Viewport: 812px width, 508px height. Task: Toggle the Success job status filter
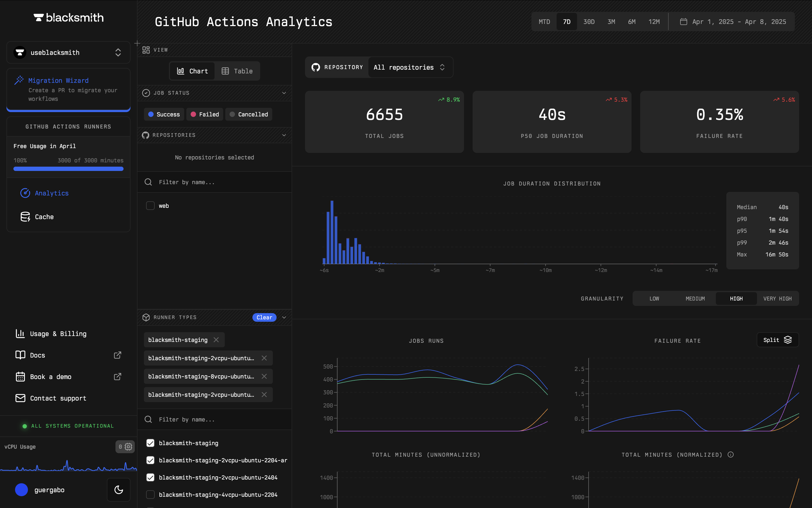tap(164, 114)
